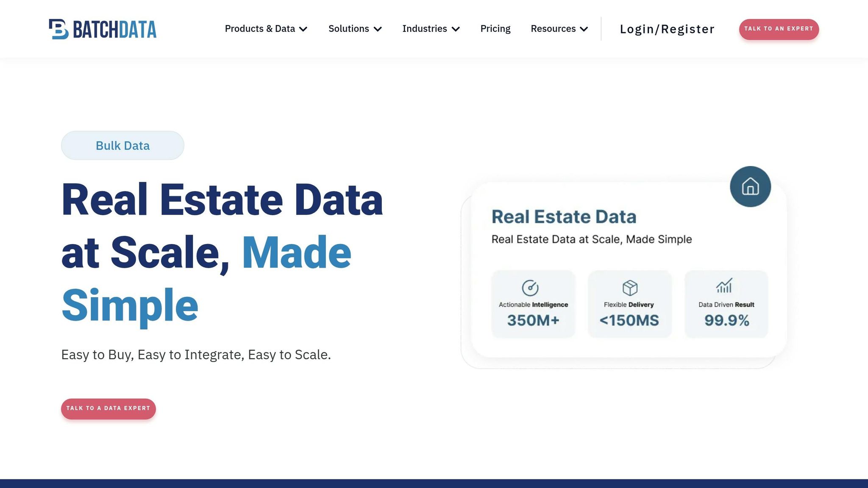Click the Actionable Intelligence gauge icon
This screenshot has height=488, width=868.
click(530, 288)
